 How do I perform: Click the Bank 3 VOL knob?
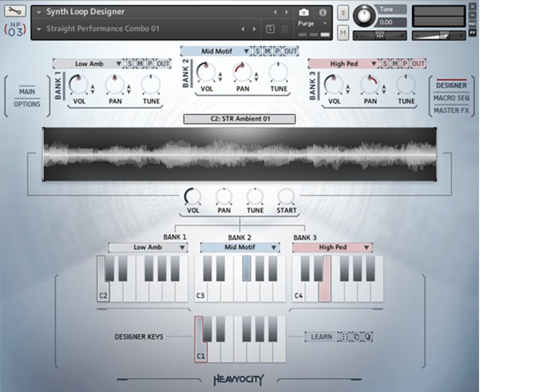coord(332,84)
